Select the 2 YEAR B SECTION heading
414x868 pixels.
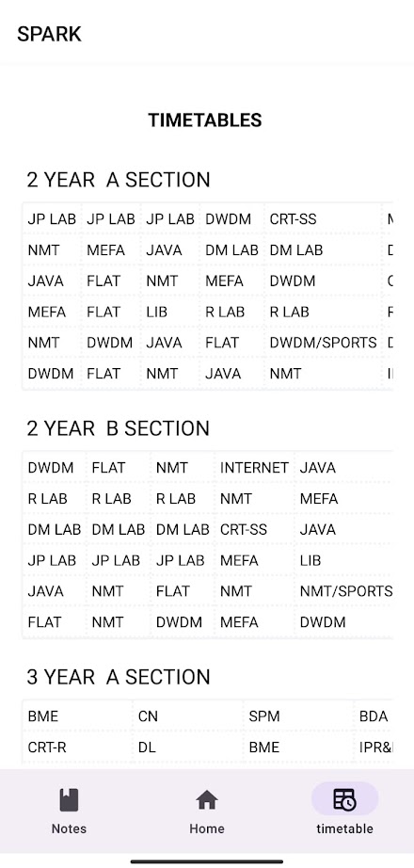pos(119,428)
